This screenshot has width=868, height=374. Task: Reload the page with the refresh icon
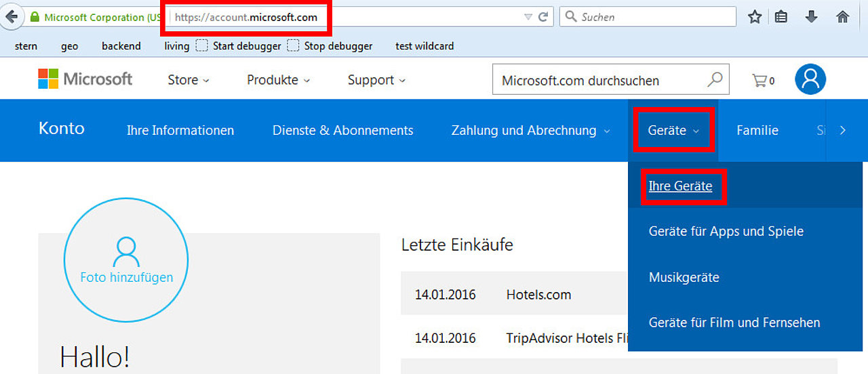coord(543,17)
